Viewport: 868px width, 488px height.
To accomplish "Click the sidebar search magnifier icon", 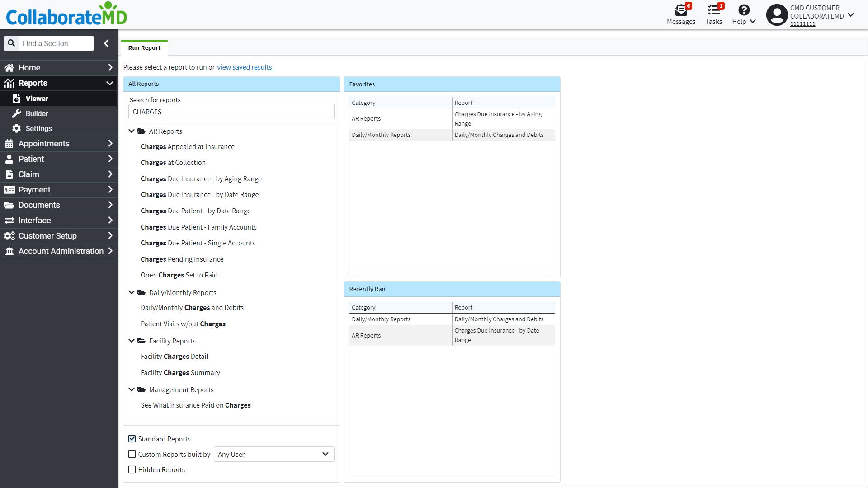I will point(11,43).
